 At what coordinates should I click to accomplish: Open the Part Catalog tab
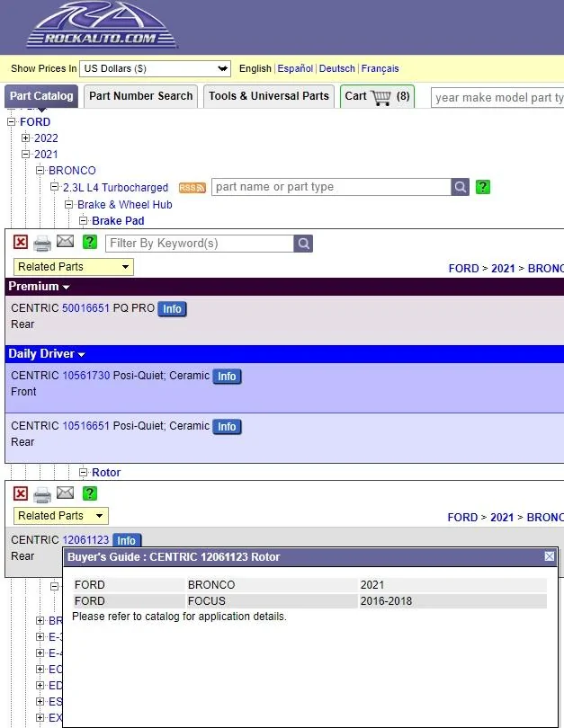[41, 96]
